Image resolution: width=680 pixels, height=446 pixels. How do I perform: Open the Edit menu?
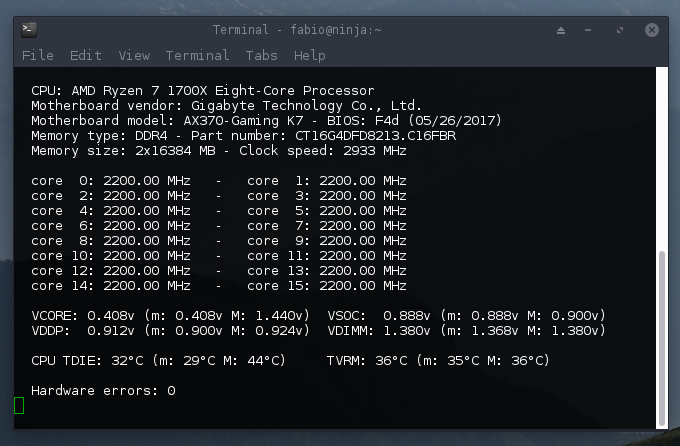click(86, 56)
